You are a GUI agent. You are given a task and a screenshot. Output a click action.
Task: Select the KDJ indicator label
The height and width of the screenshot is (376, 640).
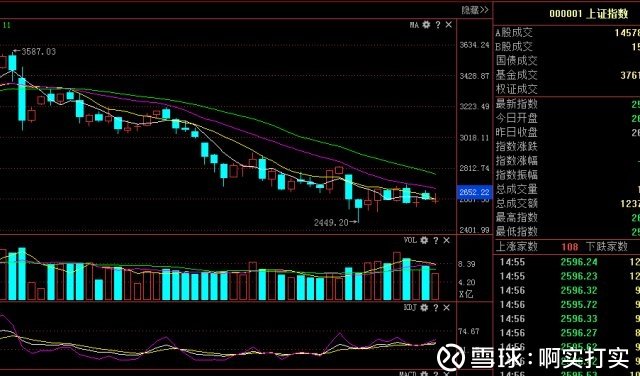410,308
